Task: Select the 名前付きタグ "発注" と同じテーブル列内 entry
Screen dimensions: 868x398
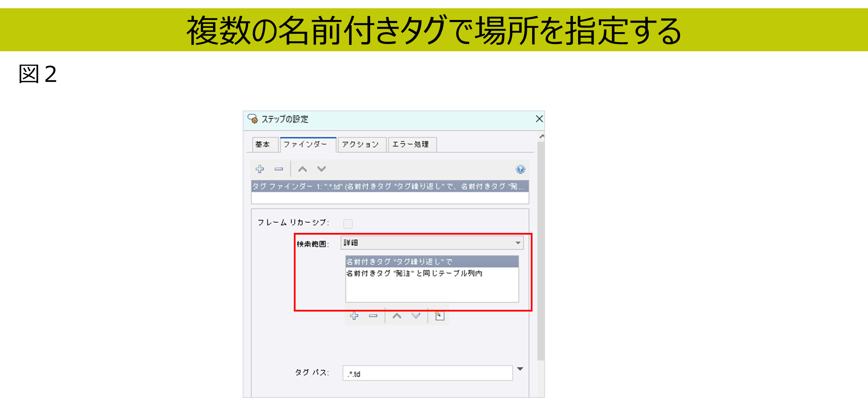Action: tap(414, 273)
